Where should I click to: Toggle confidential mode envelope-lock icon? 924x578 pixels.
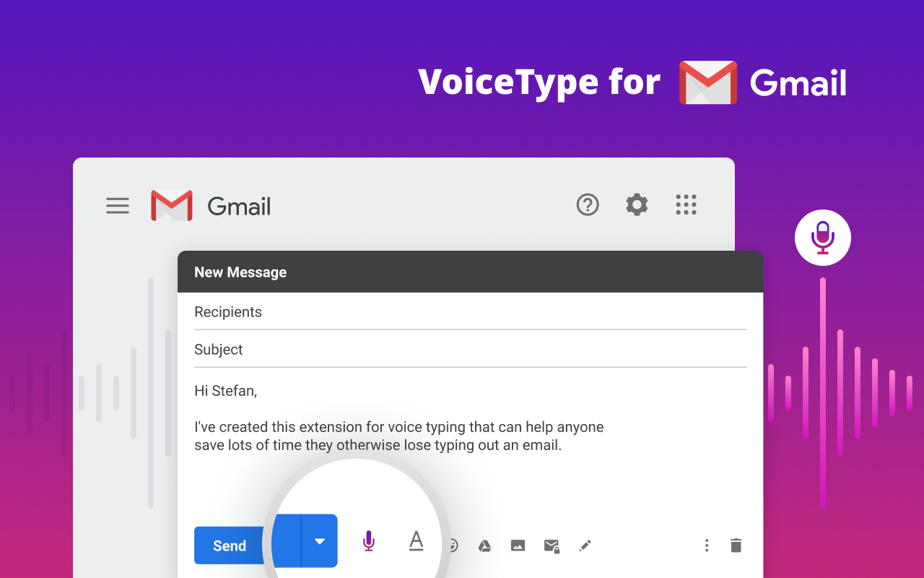(x=552, y=546)
